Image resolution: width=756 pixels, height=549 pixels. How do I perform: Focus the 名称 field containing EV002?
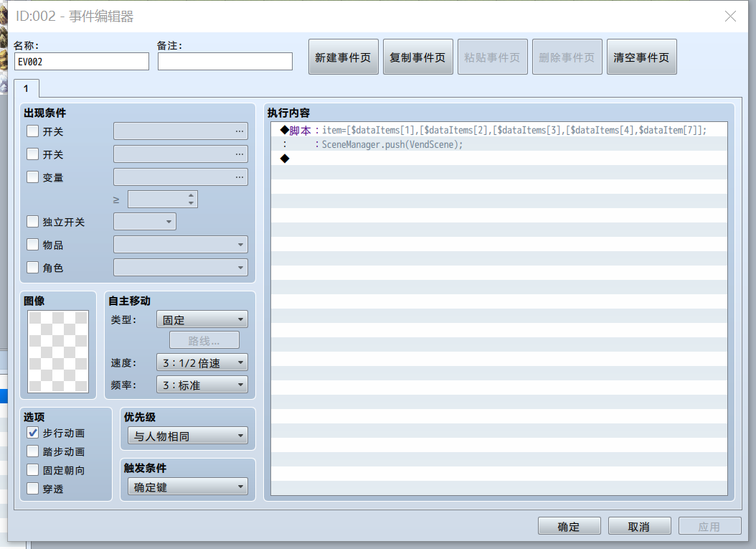tap(82, 62)
